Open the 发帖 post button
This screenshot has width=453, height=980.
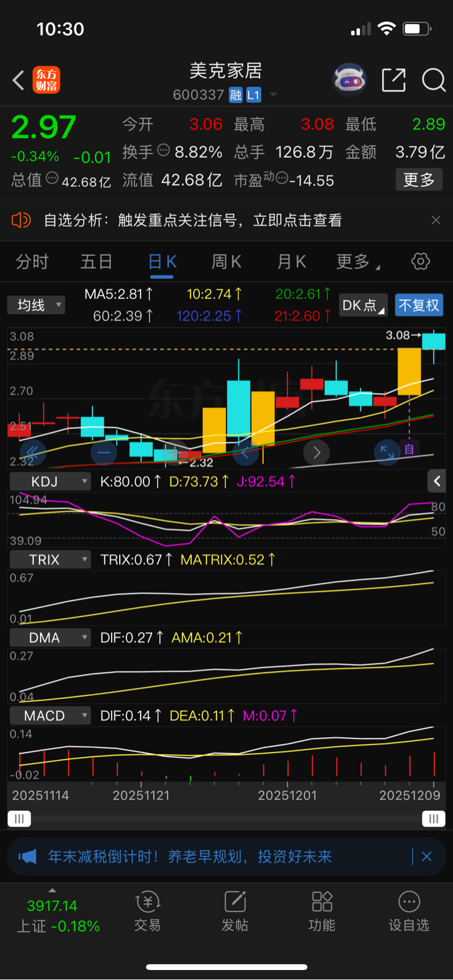point(235,912)
